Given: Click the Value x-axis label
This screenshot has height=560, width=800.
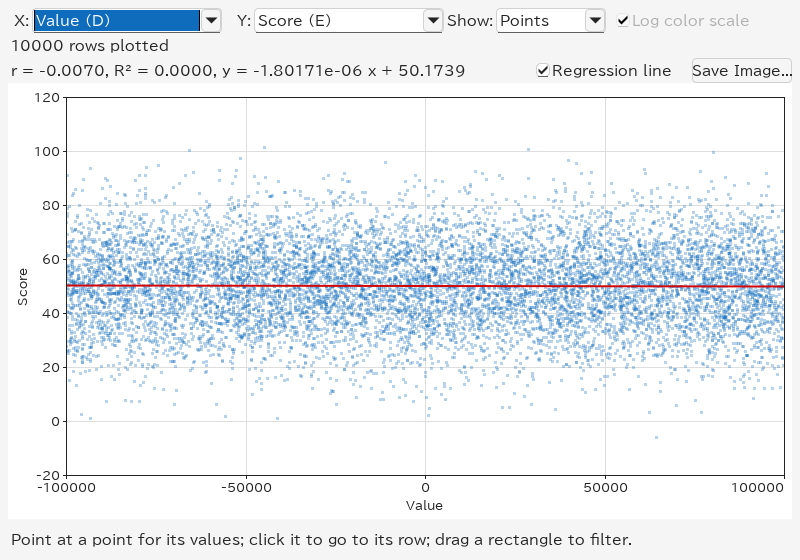Looking at the screenshot, I should tap(424, 505).
